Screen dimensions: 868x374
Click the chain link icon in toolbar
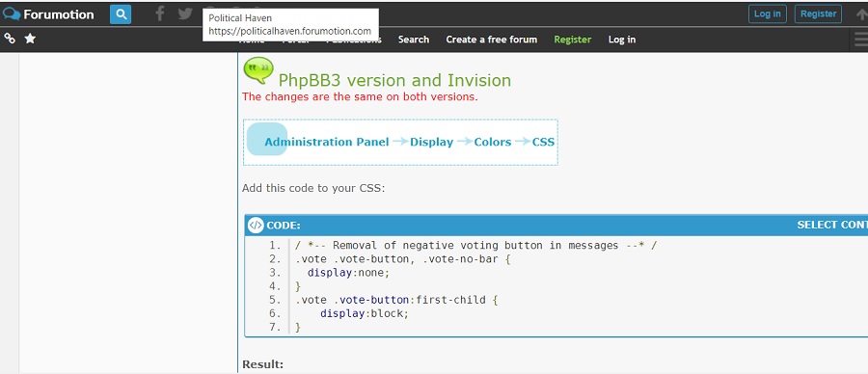[x=10, y=39]
